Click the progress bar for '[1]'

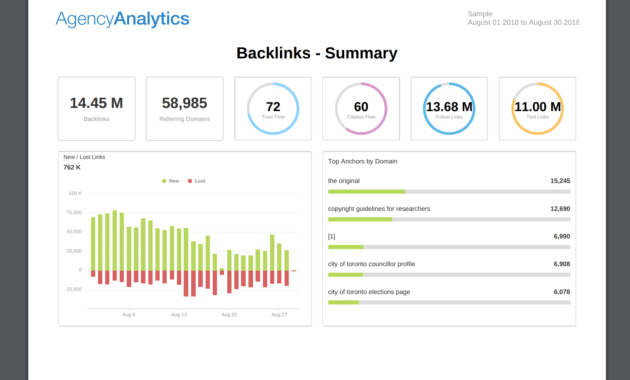point(449,247)
